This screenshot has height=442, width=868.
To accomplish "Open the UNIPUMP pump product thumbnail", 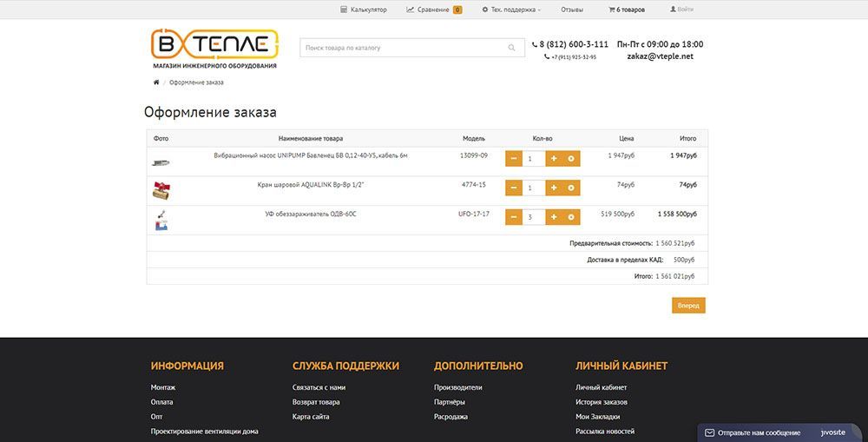I will click(161, 162).
